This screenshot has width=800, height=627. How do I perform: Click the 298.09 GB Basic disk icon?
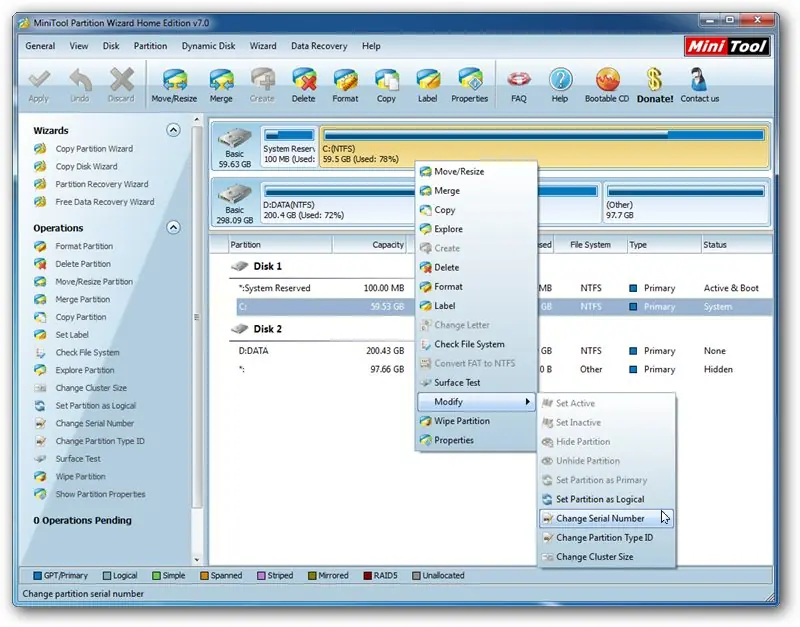(x=235, y=203)
